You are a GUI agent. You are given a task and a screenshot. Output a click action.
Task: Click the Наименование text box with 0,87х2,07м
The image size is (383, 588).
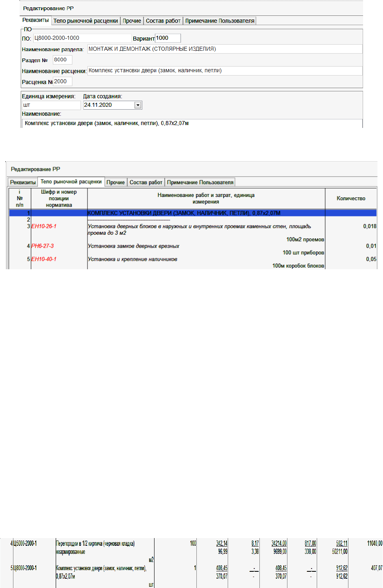click(x=192, y=123)
